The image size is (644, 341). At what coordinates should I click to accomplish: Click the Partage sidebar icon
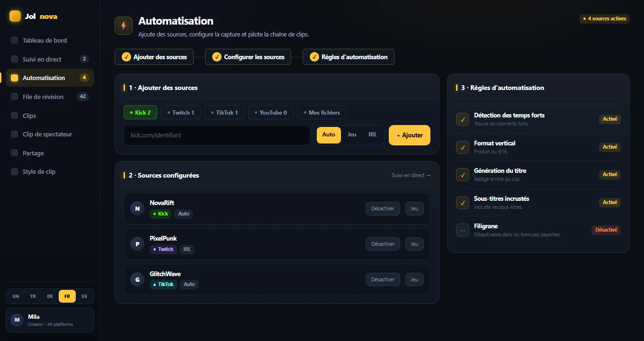tap(14, 153)
